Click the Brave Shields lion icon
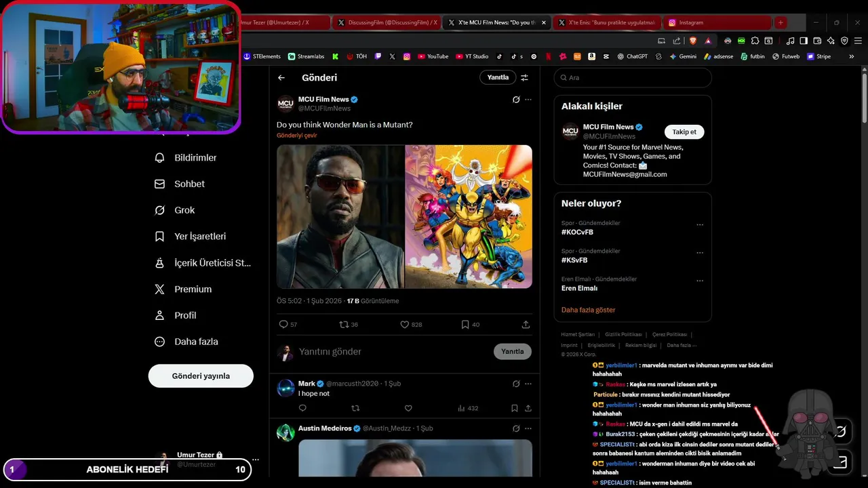Screen dimensions: 868x488 (x=693, y=41)
